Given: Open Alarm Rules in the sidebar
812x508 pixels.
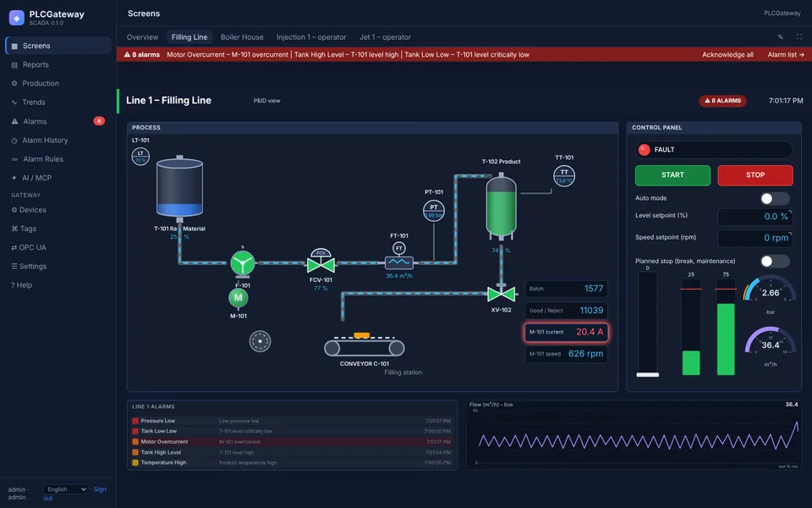Looking at the screenshot, I should tap(58, 159).
